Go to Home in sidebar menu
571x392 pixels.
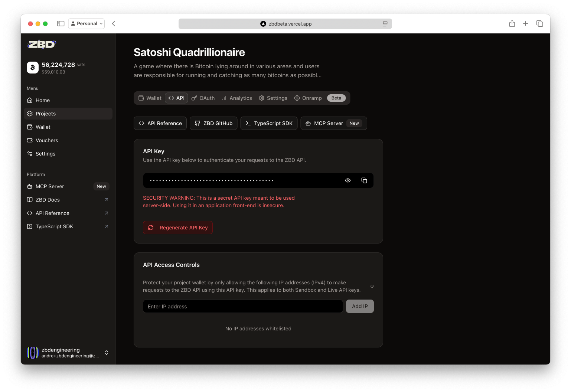(68, 100)
